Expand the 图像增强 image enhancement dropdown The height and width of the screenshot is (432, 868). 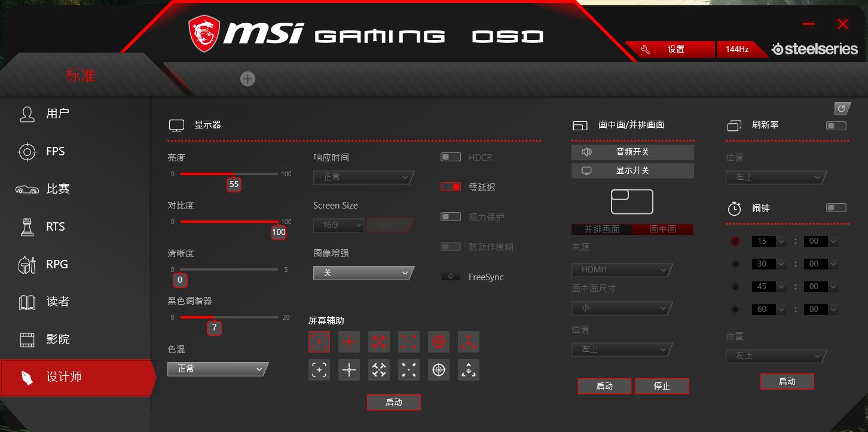(363, 272)
